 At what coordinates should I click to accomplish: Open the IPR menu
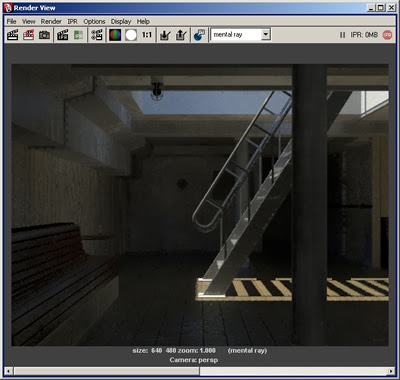pyautogui.click(x=72, y=21)
